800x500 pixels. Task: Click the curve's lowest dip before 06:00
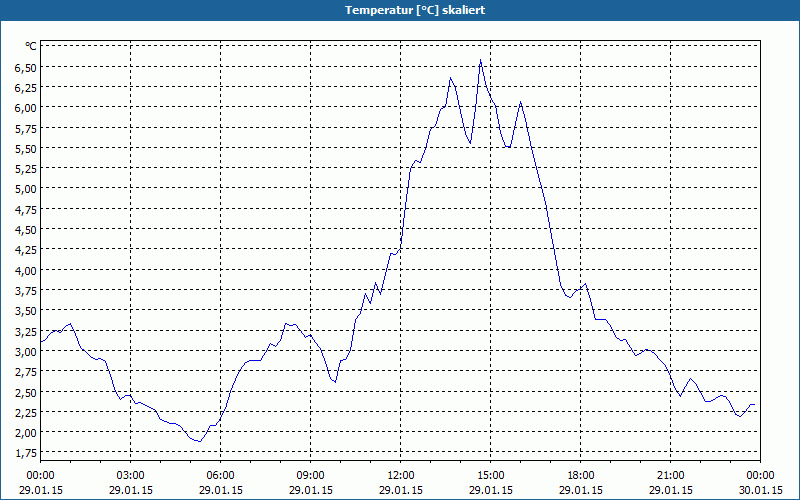tap(199, 441)
